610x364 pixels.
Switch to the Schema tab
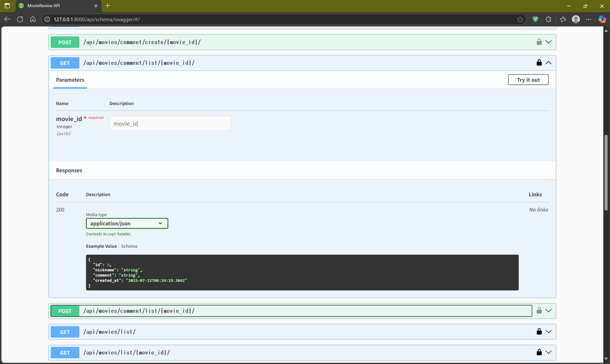[129, 246]
